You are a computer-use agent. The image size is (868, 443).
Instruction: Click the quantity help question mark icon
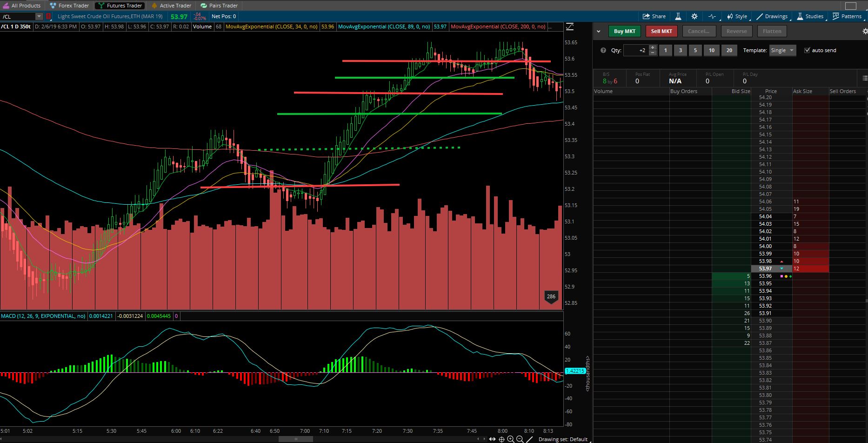603,50
